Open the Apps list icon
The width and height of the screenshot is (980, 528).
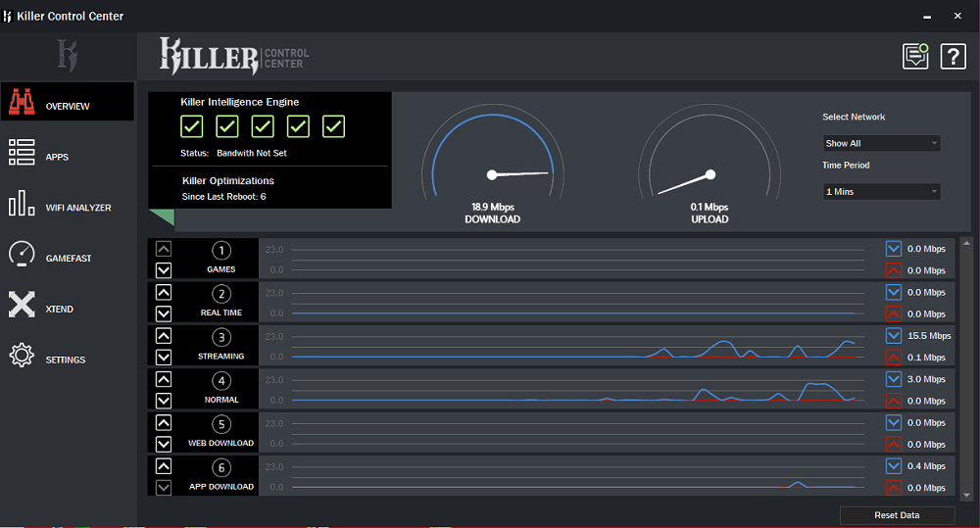pos(22,155)
